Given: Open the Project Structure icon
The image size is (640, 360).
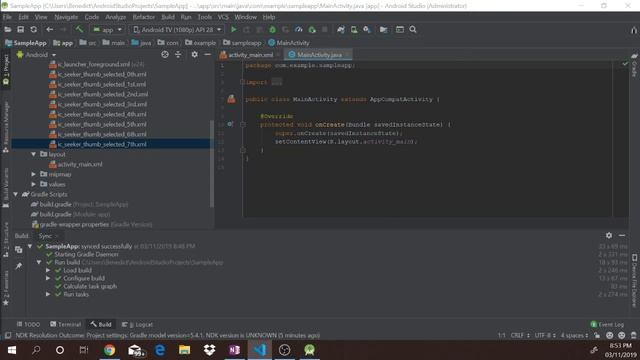Looking at the screenshot, I should pos(383,29).
